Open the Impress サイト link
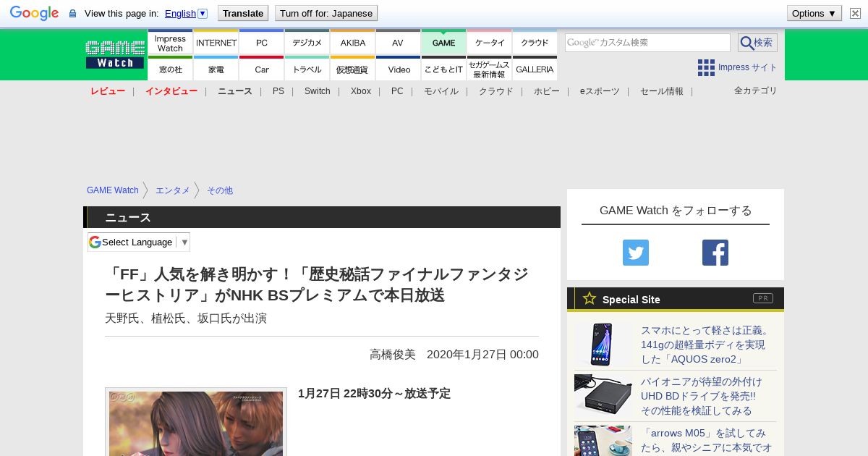868x456 pixels. point(747,67)
